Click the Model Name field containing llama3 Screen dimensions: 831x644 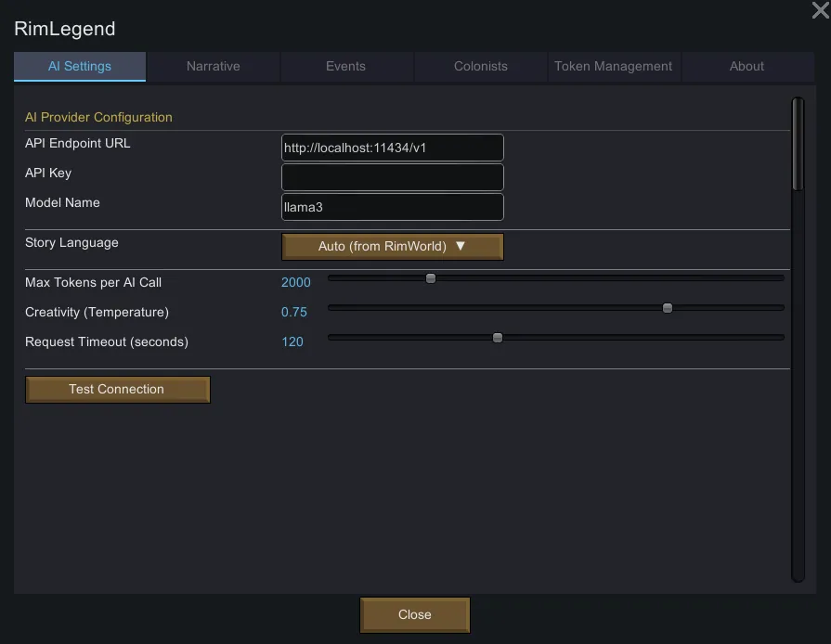pos(392,207)
